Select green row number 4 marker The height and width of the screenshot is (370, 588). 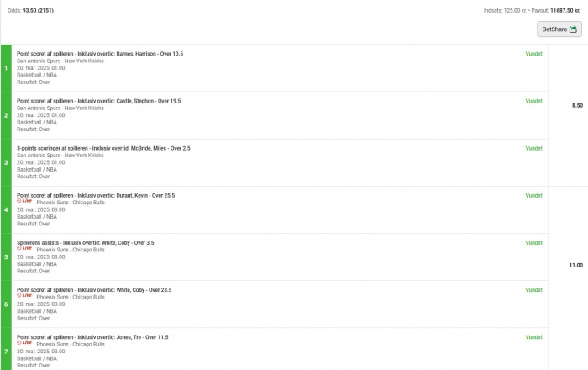[6, 209]
